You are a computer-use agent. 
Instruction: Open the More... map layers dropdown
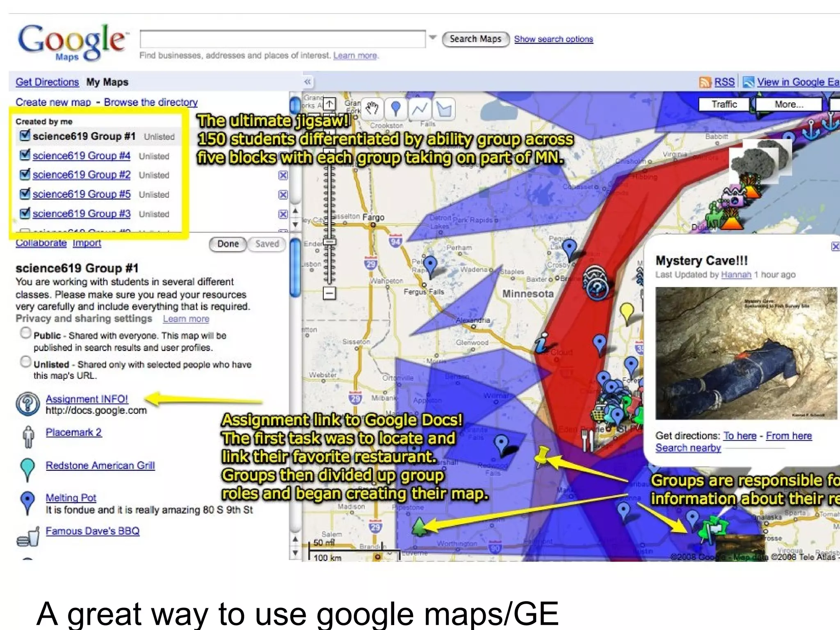tap(789, 104)
